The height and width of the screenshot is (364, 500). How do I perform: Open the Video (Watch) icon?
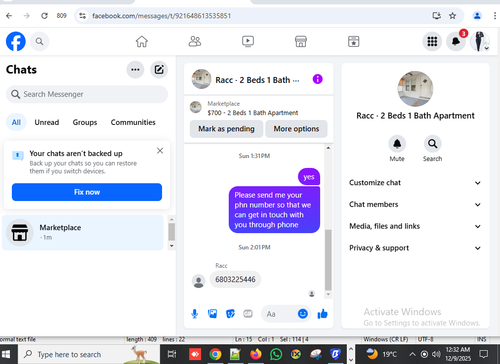tap(248, 41)
